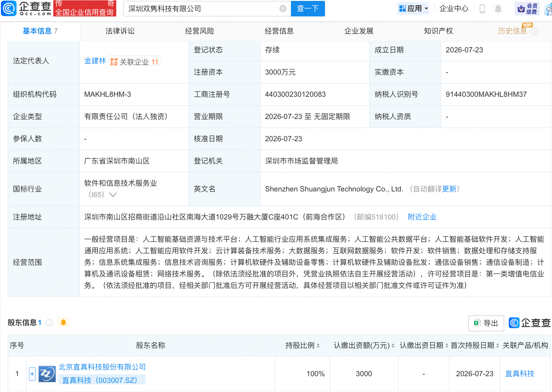Click taxpayer ID 91440300MAKHL8HM37

click(486, 94)
